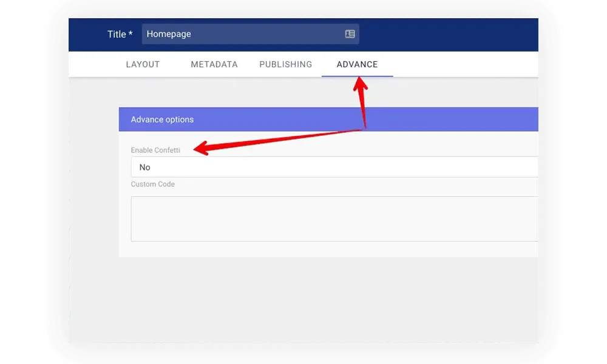Viewport: 607px width, 364px height.
Task: Click the card icon in Title field
Action: pos(350,34)
